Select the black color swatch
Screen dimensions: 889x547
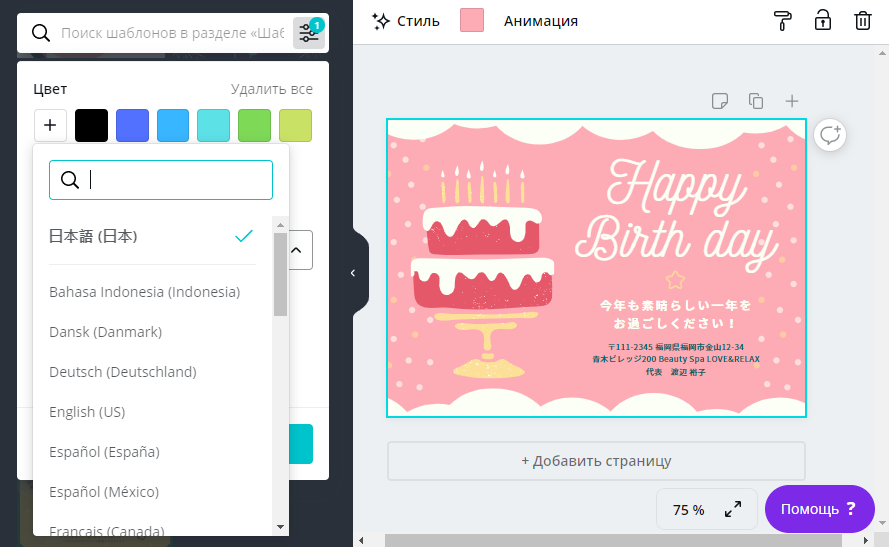click(91, 126)
